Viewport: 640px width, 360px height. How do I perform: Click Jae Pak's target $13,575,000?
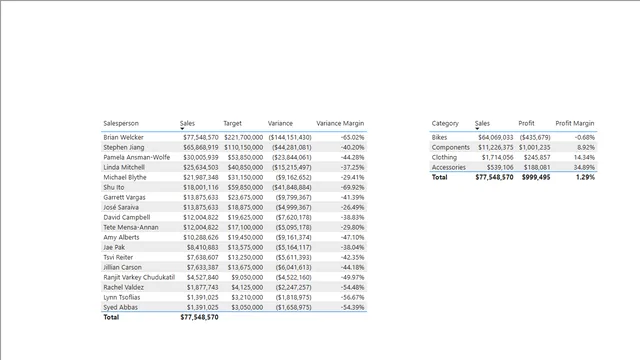tap(245, 247)
